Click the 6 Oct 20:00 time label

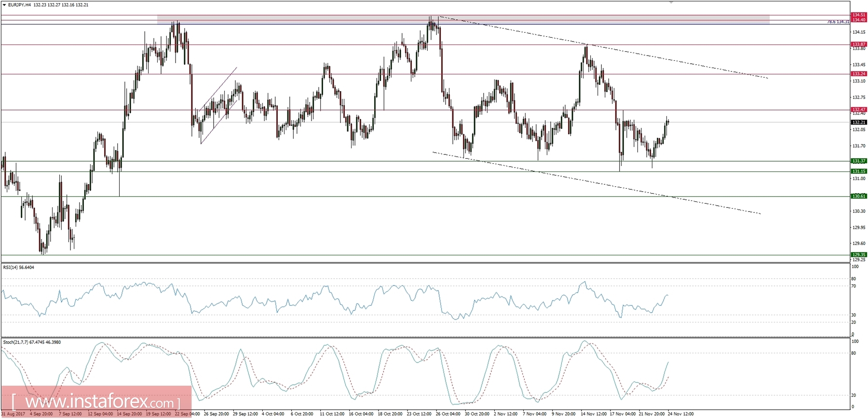click(x=302, y=414)
